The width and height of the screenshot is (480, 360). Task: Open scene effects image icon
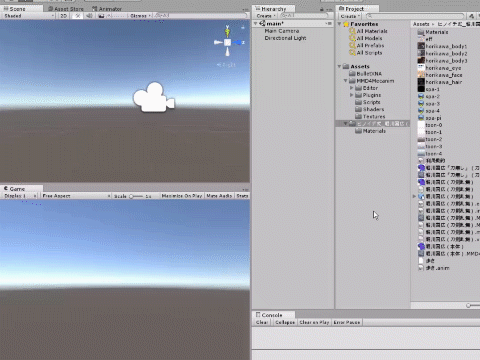[101, 16]
